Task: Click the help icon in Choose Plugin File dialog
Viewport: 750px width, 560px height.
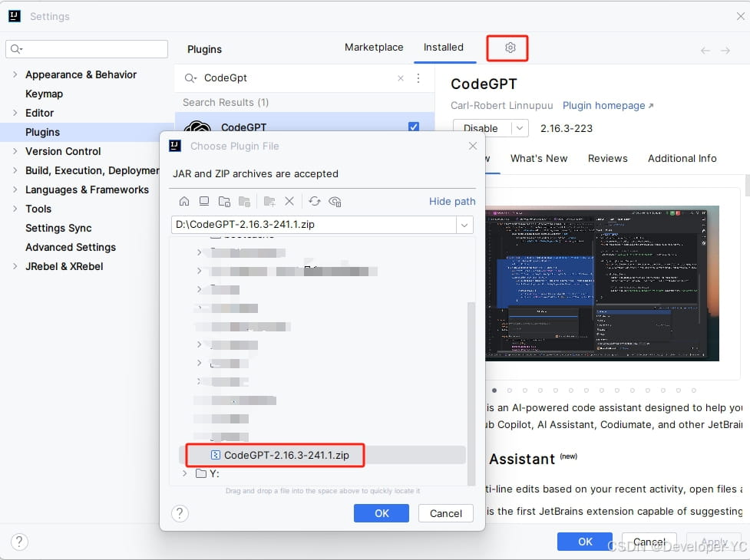Action: 180,513
